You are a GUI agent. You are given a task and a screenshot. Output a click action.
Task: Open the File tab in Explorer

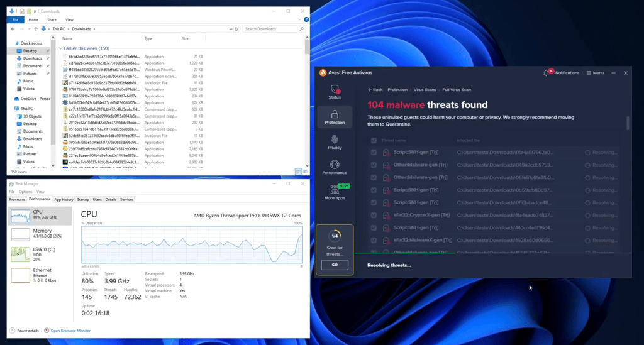[15, 19]
